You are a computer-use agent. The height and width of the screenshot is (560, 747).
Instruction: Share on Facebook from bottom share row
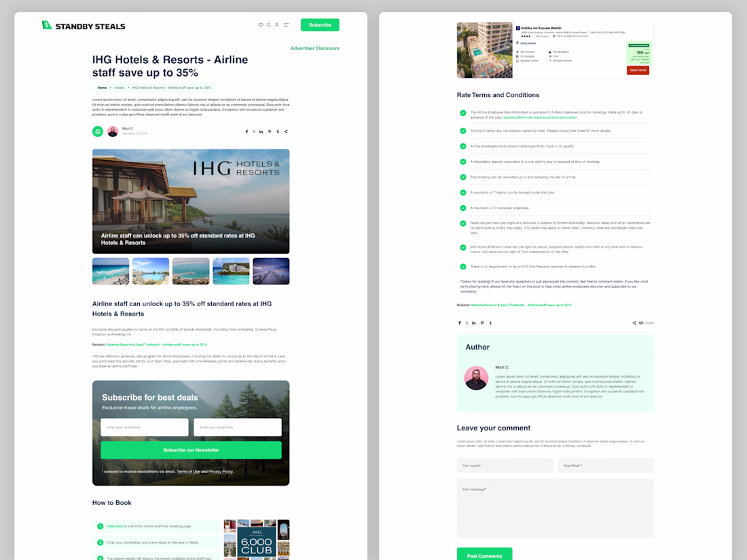460,323
